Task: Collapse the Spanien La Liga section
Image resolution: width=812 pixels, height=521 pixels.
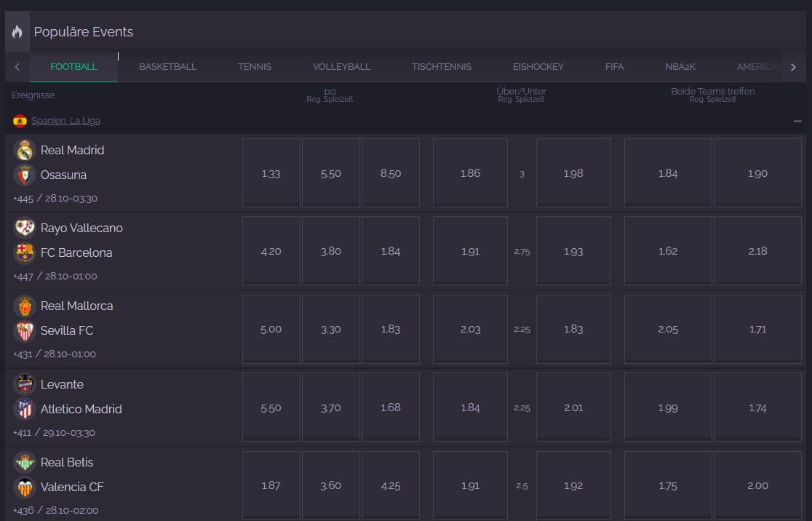Action: 797,122
